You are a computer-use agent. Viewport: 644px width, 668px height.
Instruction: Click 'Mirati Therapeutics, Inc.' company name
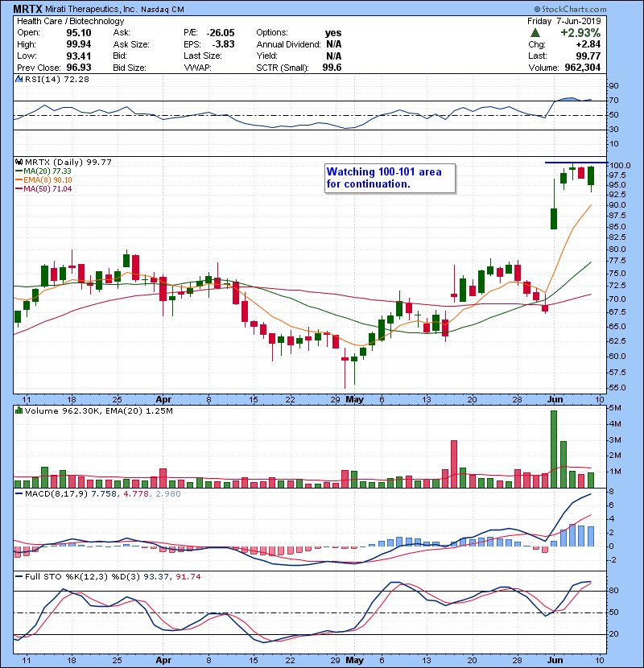coord(91,9)
